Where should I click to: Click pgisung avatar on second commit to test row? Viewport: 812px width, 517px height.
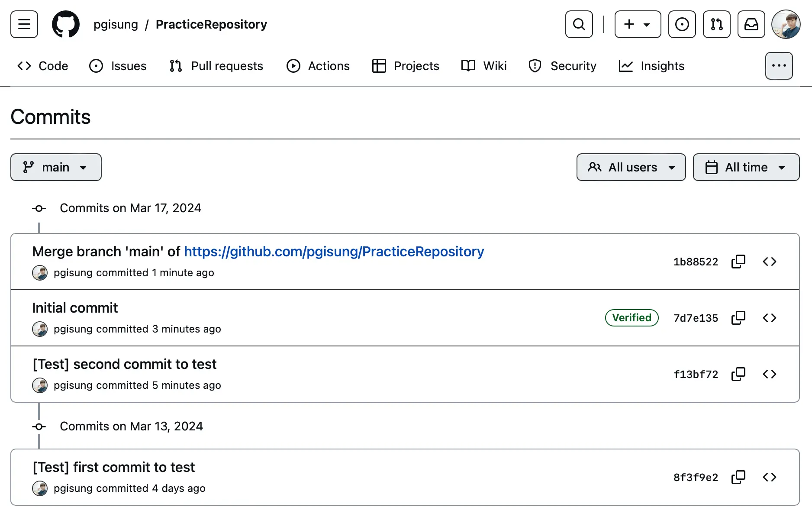click(x=40, y=385)
